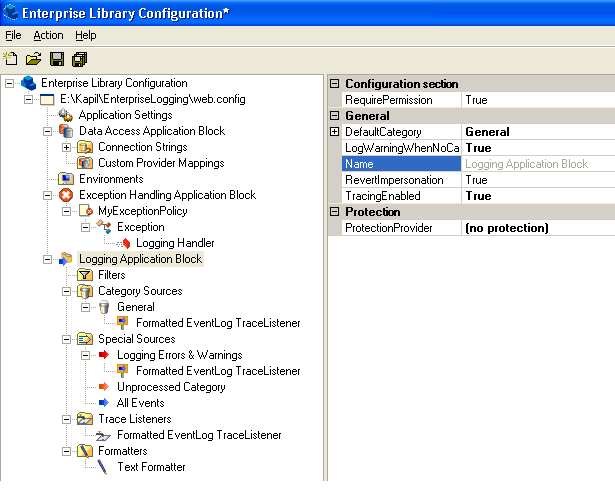Collapse the Data Access Application Block node
The image size is (615, 490).
coord(47,131)
